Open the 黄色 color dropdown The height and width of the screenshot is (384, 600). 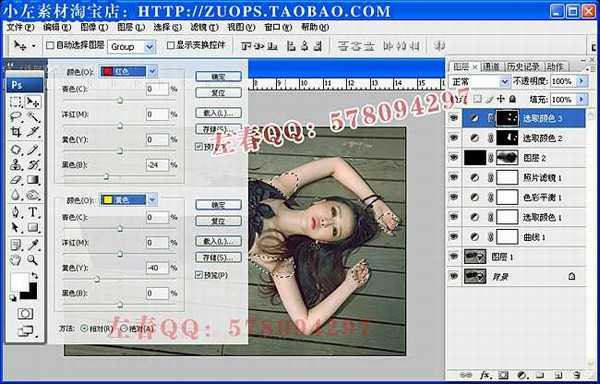tap(153, 200)
